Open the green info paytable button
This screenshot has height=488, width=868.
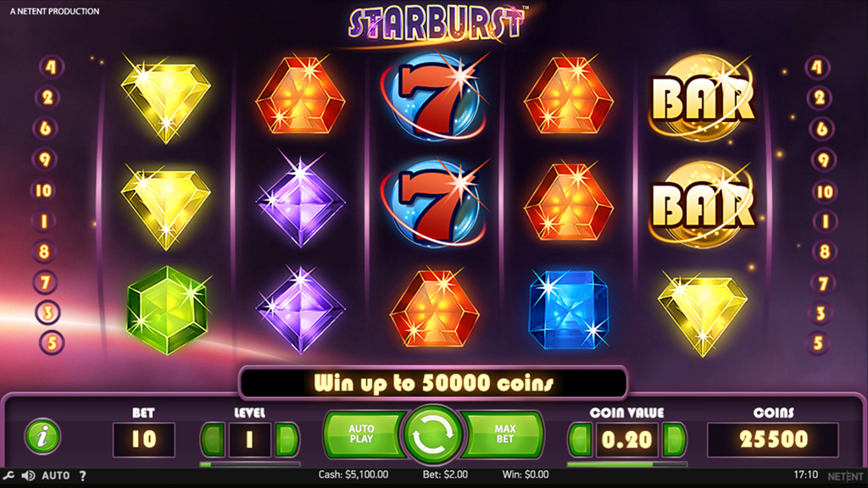(x=42, y=436)
